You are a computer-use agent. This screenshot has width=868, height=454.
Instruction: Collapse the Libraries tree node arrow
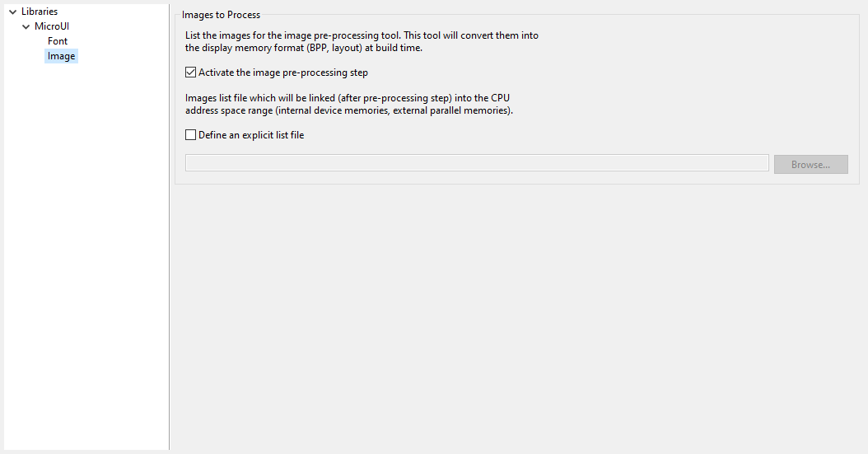click(12, 12)
